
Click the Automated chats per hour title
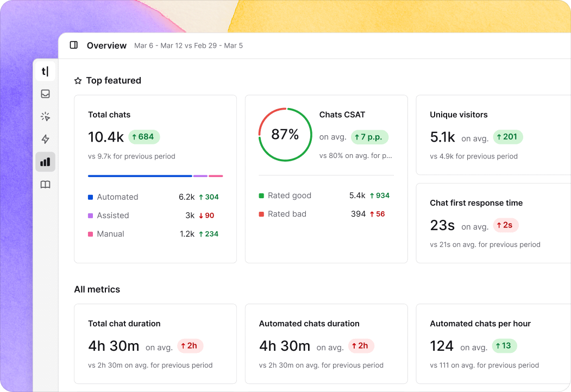coord(480,324)
